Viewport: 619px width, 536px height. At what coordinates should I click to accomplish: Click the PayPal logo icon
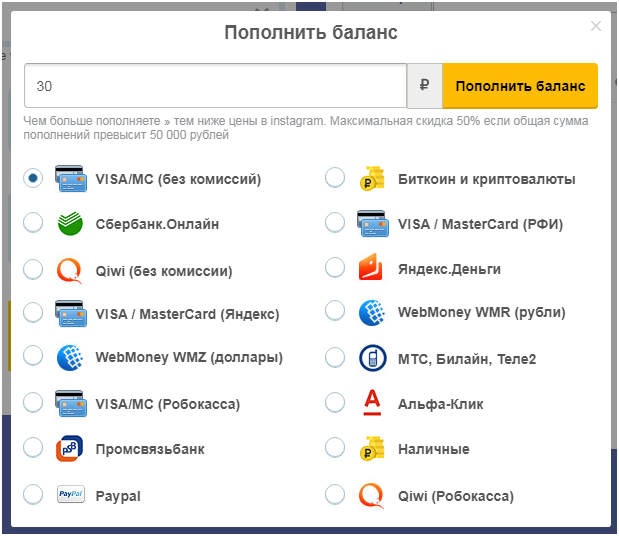[71, 494]
